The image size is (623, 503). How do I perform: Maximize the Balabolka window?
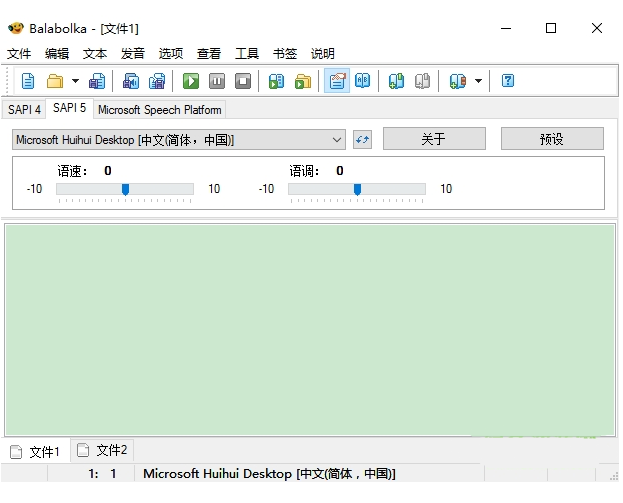[551, 28]
